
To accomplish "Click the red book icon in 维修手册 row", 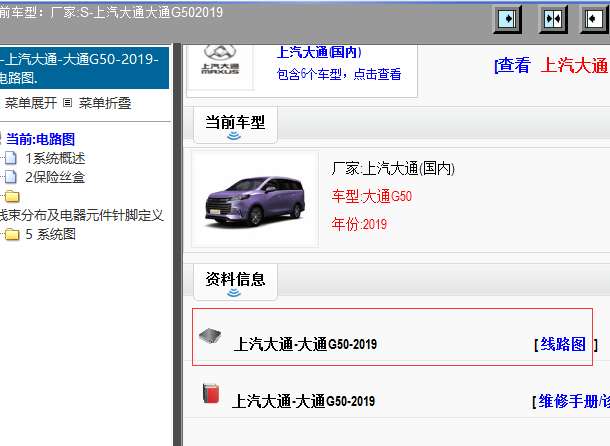I will click(x=211, y=393).
